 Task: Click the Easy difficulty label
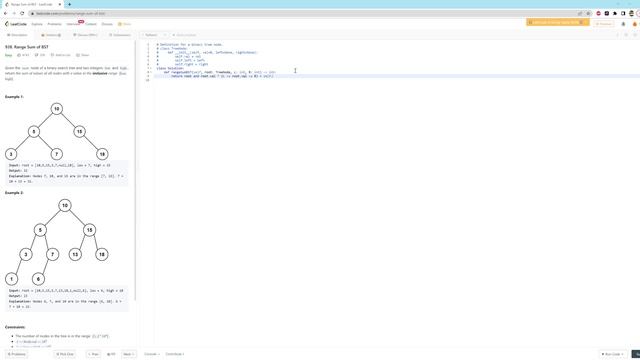click(8, 55)
